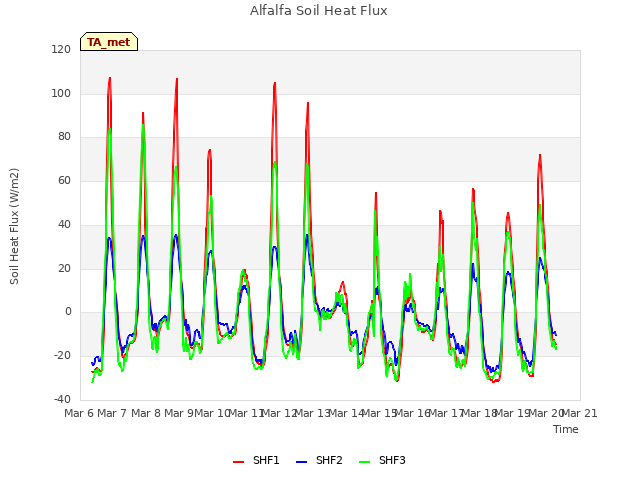The width and height of the screenshot is (640, 480).
Task: Click the 100 y-axis tick label
Action: pos(61,93)
